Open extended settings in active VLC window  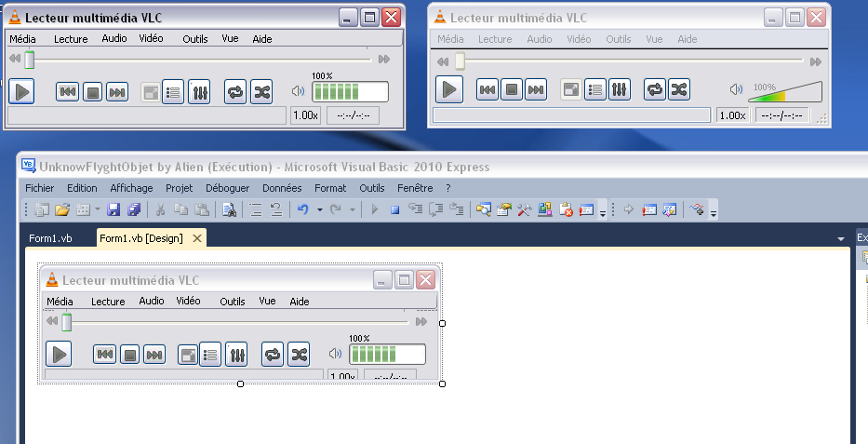pos(199,92)
